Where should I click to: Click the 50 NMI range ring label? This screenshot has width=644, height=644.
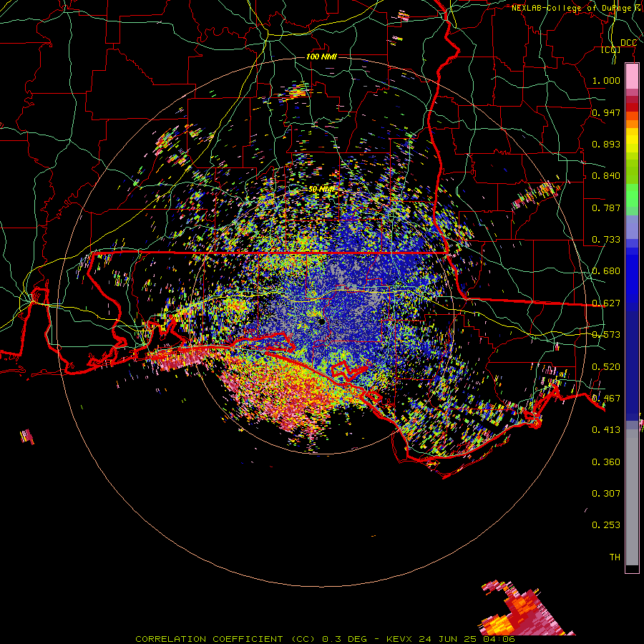[321, 190]
